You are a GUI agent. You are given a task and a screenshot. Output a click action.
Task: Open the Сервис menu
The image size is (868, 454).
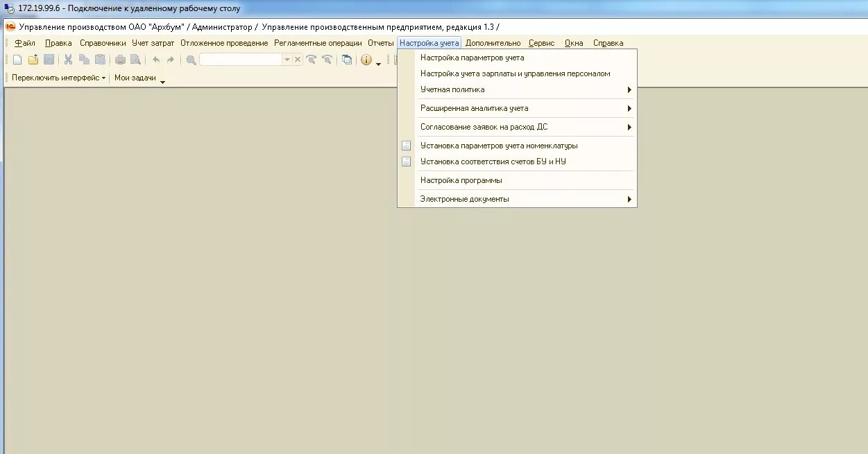point(542,43)
